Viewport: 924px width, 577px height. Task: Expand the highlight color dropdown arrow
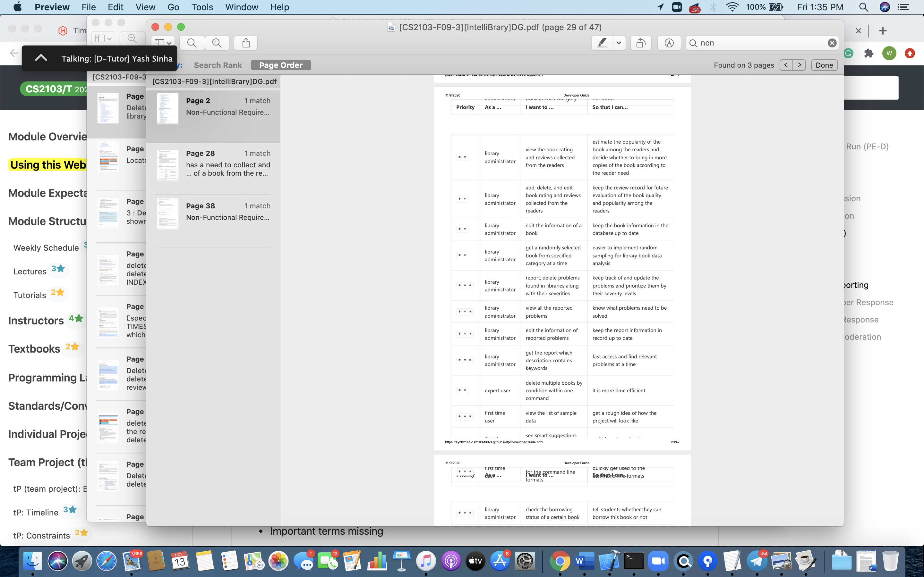click(619, 43)
